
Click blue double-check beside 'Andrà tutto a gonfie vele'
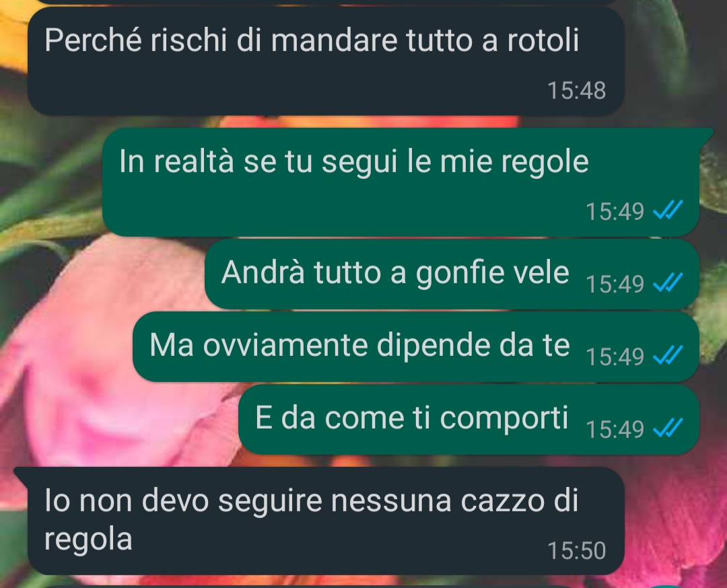(668, 282)
